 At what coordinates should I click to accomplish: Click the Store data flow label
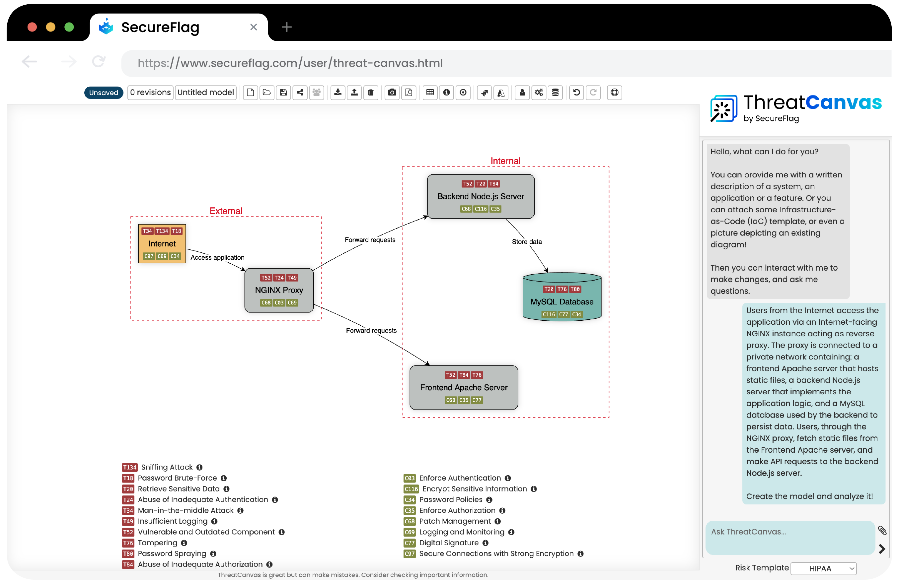[527, 242]
